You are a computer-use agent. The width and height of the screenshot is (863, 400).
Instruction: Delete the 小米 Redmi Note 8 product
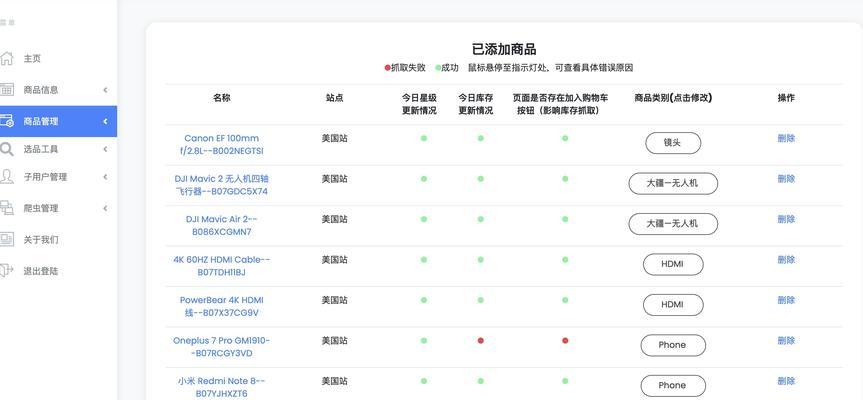point(786,381)
